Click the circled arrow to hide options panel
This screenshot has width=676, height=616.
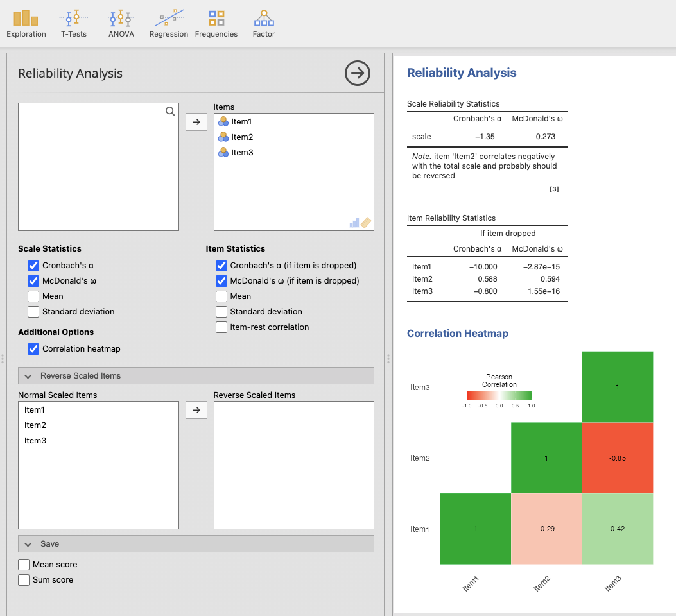358,73
